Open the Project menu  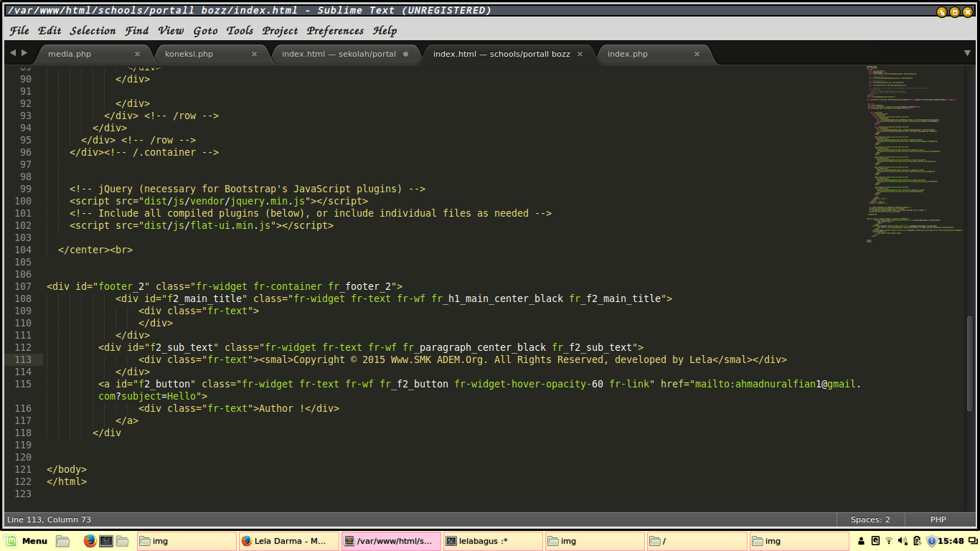coord(280,31)
